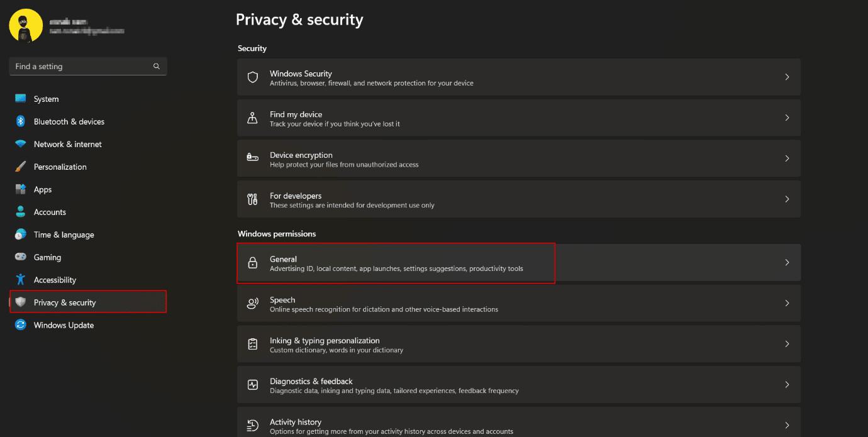Click the Find my device icon

[x=253, y=118]
